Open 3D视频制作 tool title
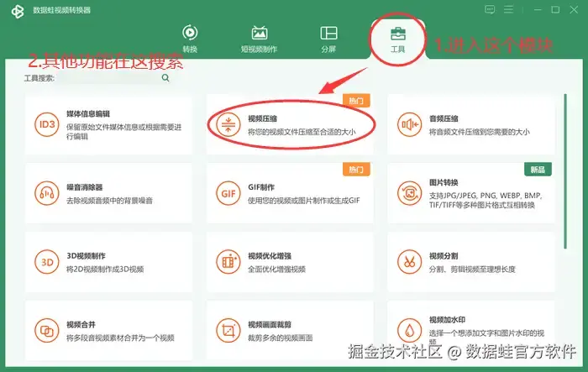This screenshot has height=372, width=588. 86,256
